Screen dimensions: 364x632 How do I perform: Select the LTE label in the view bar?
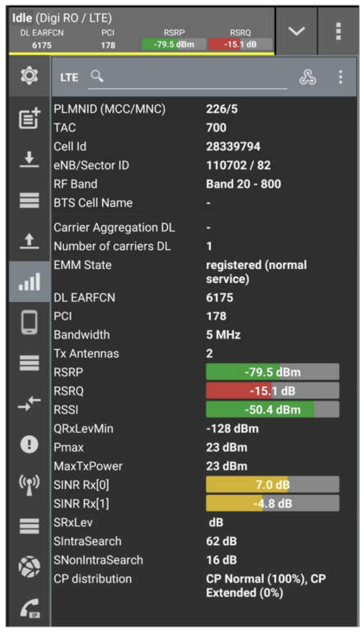(69, 77)
